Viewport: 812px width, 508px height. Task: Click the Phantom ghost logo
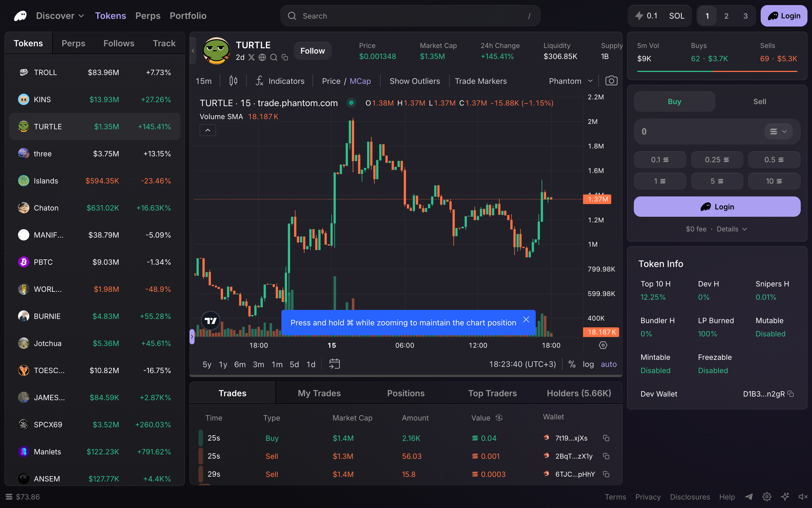[21, 16]
